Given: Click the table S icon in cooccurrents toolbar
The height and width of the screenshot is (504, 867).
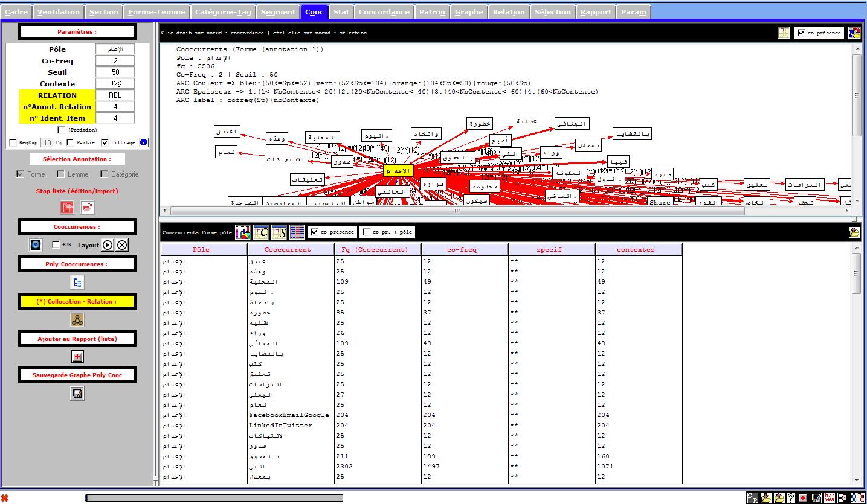Looking at the screenshot, I should 279,232.
